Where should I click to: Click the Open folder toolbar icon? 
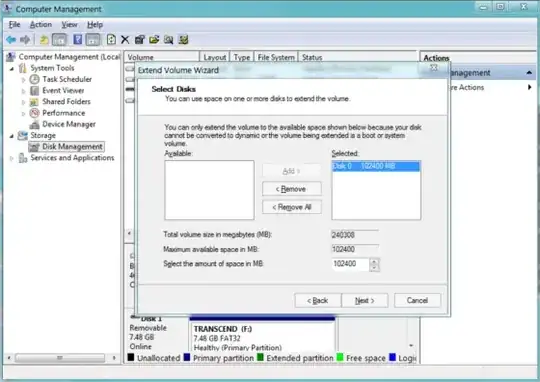(x=154, y=40)
